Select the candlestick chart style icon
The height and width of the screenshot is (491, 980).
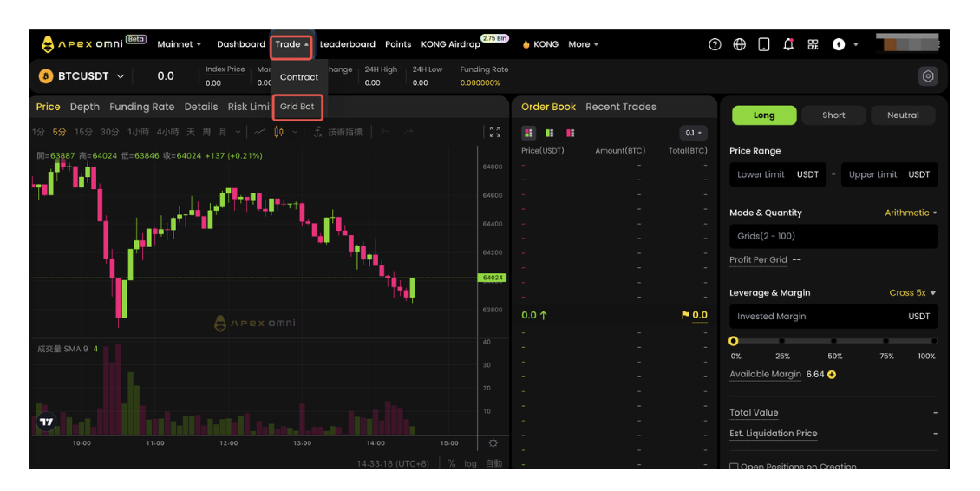click(278, 132)
